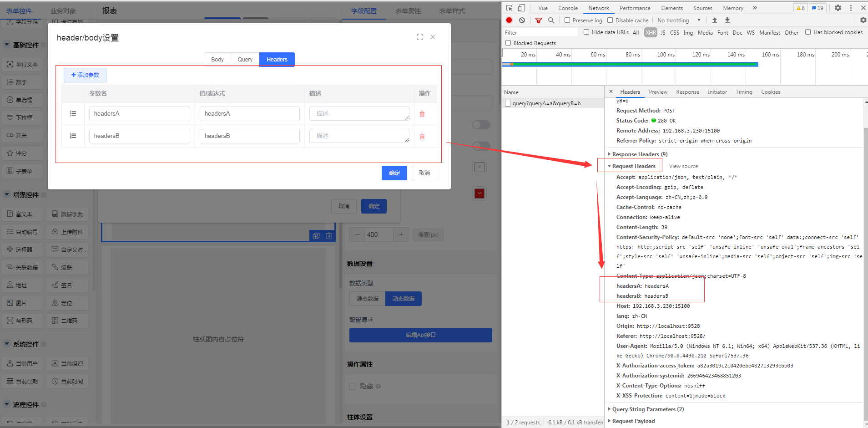Click the 添加参数 button

click(x=85, y=75)
